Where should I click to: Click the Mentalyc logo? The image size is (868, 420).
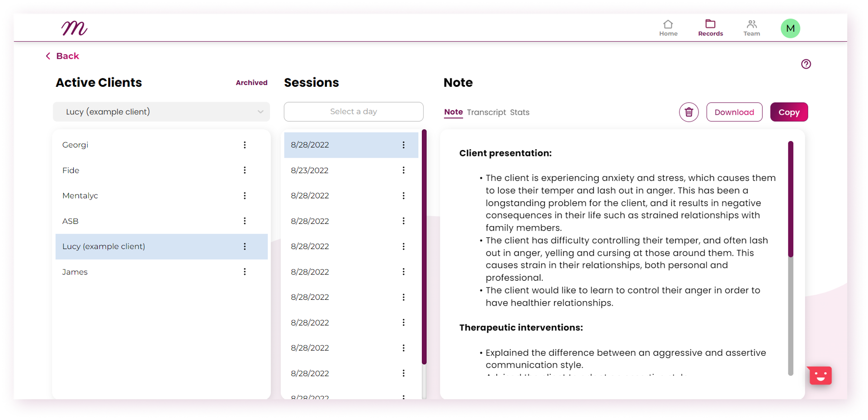[74, 28]
